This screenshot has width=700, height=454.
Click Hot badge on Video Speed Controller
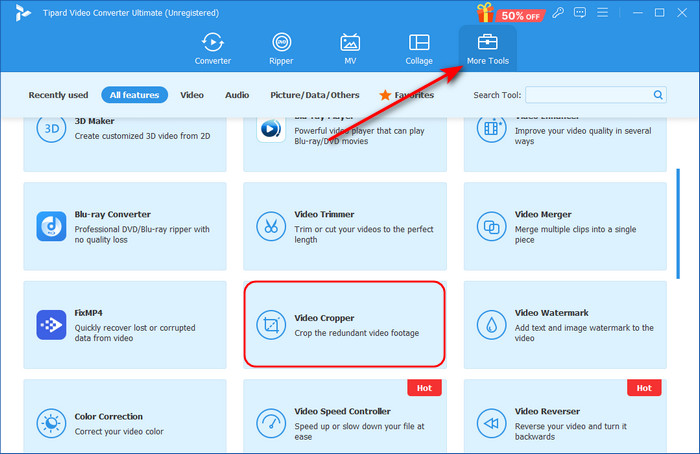point(424,388)
